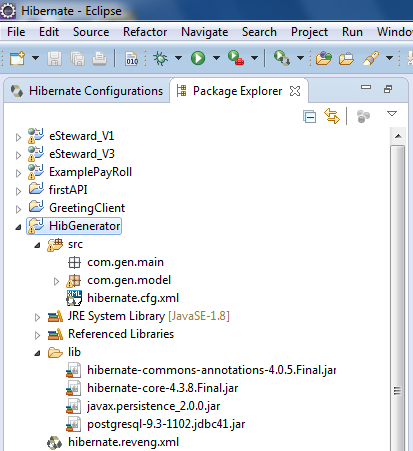The width and height of the screenshot is (413, 451).
Task: Open the Hibernate code generation dropdown arrow
Action: coord(300,58)
